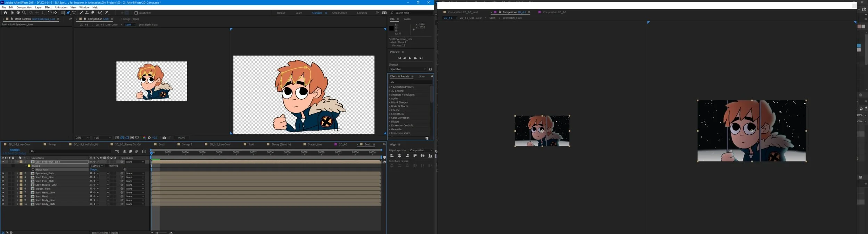Image resolution: width=868 pixels, height=234 pixels.
Task: Select the Learn workspace
Action: tap(299, 13)
